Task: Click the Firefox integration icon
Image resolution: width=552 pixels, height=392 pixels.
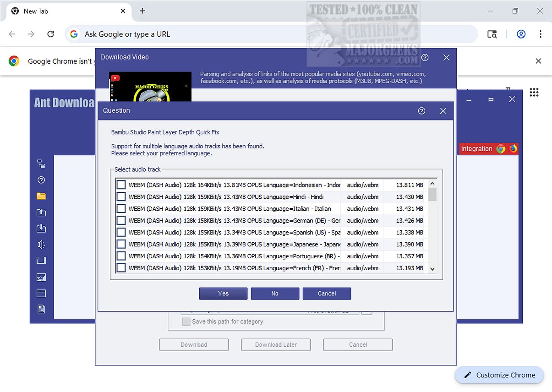Action: (513, 149)
